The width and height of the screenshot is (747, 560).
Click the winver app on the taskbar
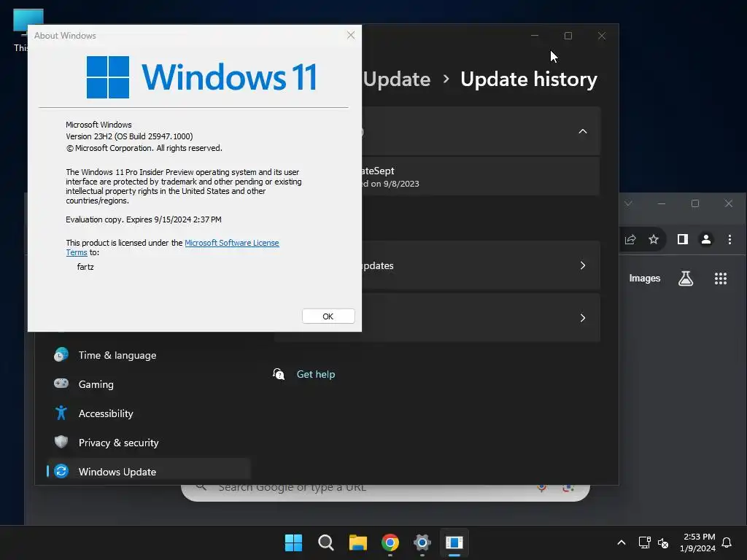(x=454, y=542)
